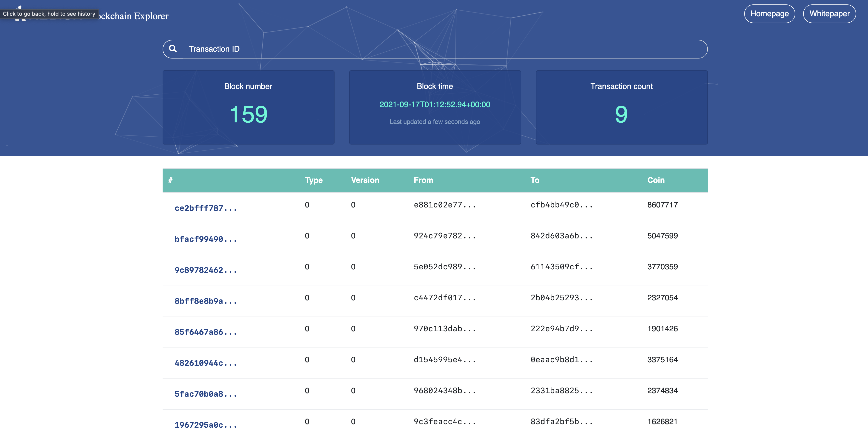The image size is (868, 437).
Task: Open the Homepage button
Action: (x=769, y=14)
